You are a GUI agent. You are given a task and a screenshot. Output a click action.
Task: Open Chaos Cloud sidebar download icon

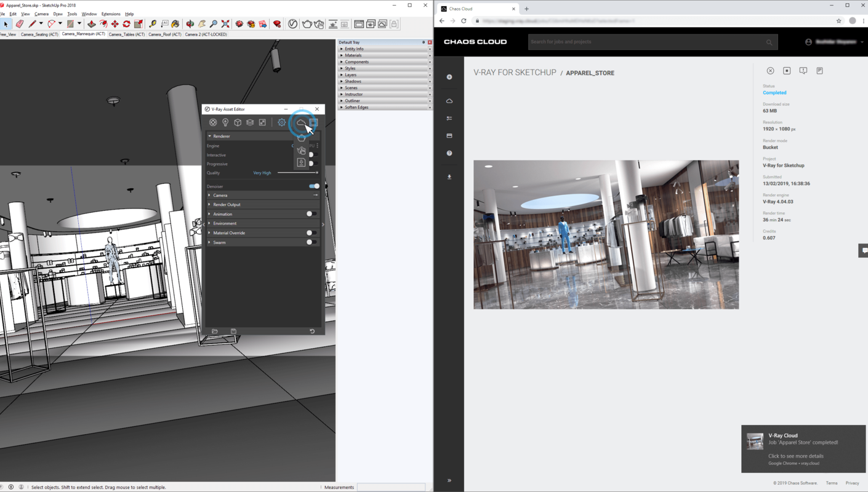(x=449, y=177)
